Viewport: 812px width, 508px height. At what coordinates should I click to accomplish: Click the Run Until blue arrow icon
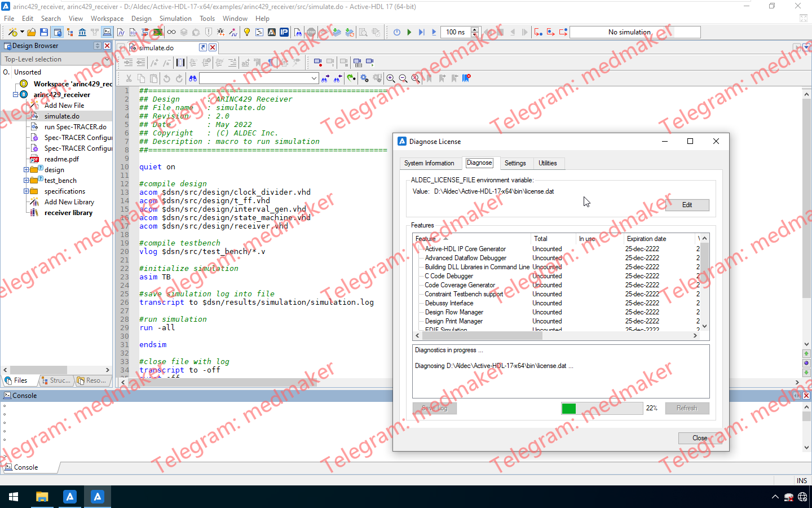point(422,32)
